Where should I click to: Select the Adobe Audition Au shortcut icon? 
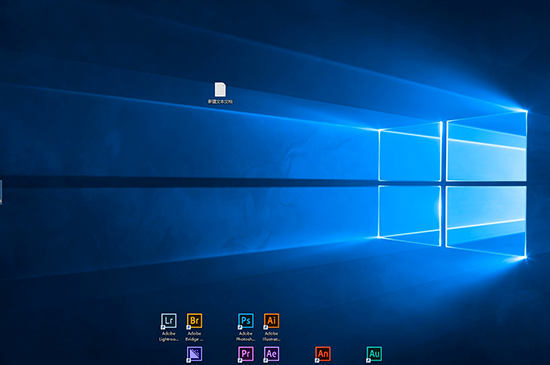pos(374,354)
